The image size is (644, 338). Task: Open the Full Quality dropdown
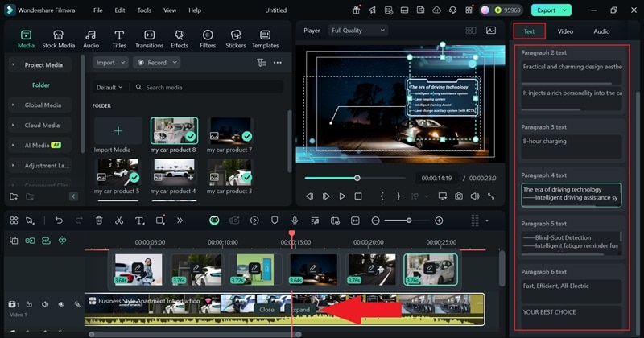(x=358, y=31)
